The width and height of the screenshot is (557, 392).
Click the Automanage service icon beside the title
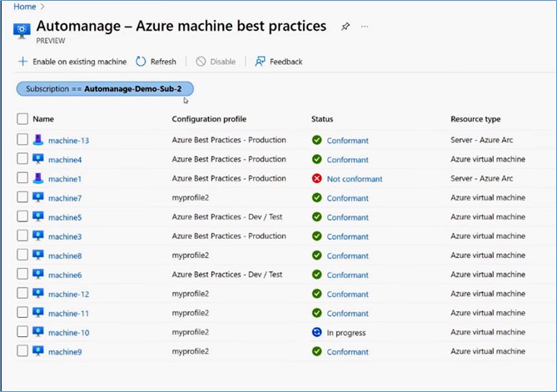pos(22,31)
